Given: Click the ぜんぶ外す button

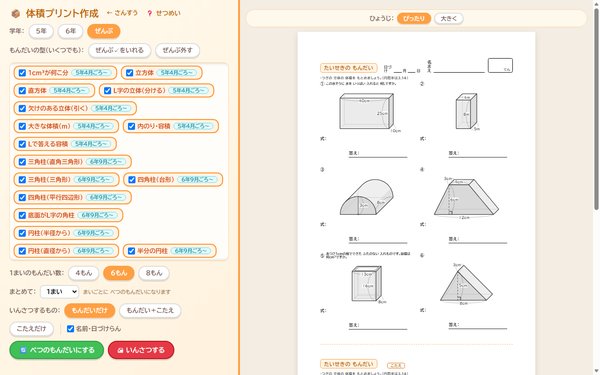Looking at the screenshot, I should pyautogui.click(x=177, y=50).
